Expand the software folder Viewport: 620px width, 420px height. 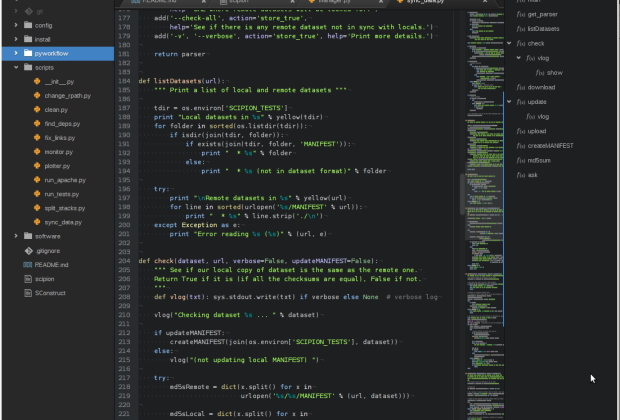coord(16,236)
